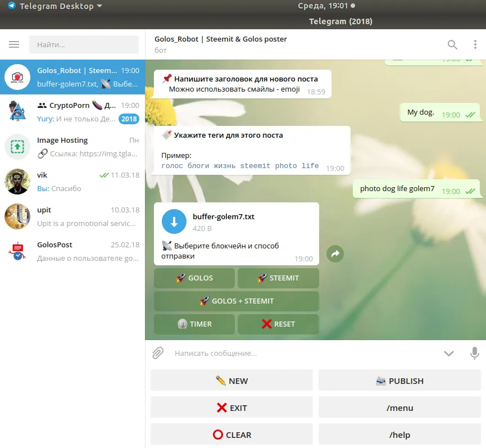Click the paperclip attach file icon
The height and width of the screenshot is (448, 486).
[158, 353]
